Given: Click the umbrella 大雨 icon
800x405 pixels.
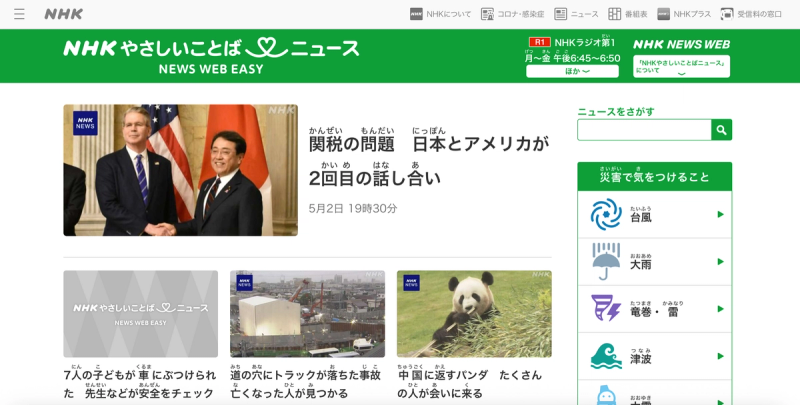Looking at the screenshot, I should [x=606, y=262].
